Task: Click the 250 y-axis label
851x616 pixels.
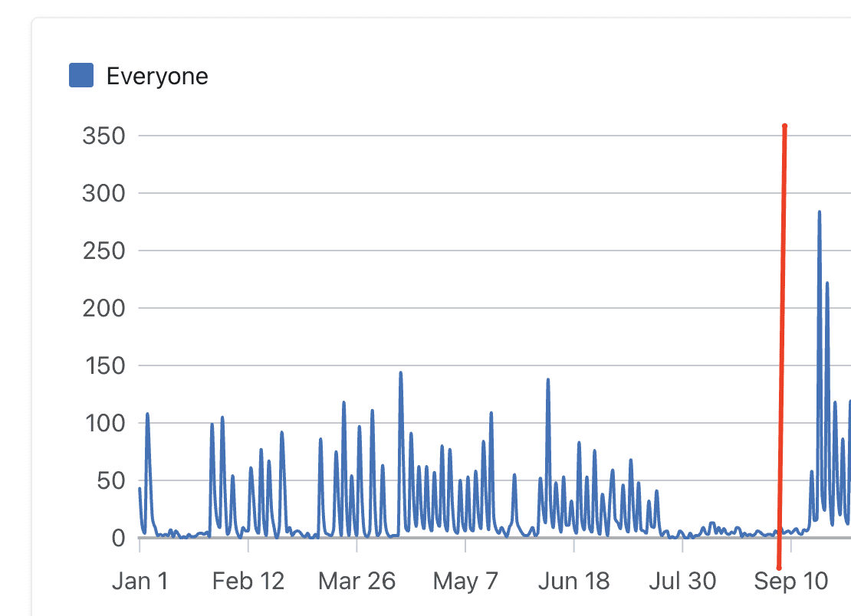Action: pos(103,251)
